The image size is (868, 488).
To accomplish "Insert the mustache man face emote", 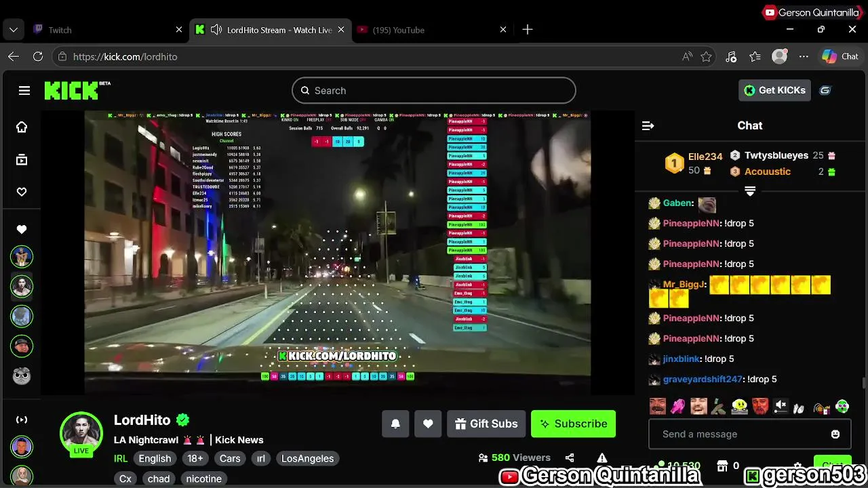I will coord(658,407).
